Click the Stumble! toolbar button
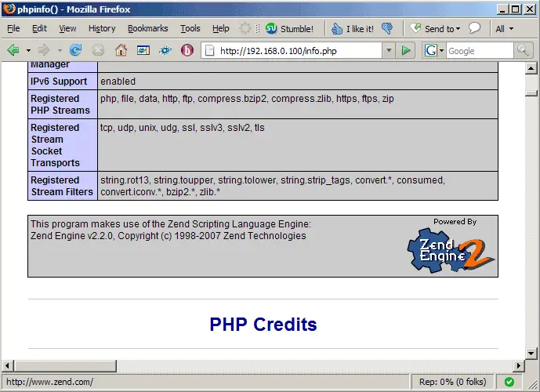Viewport: 540px width, 392px height. 290,28
